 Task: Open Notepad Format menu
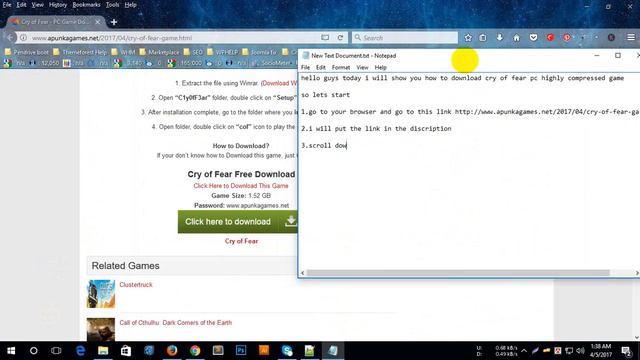click(x=341, y=67)
